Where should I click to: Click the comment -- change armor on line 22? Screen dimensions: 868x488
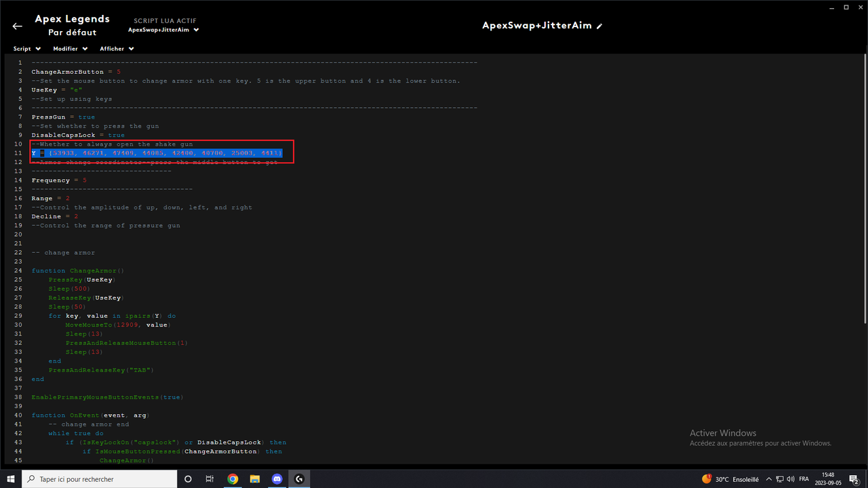tap(63, 253)
